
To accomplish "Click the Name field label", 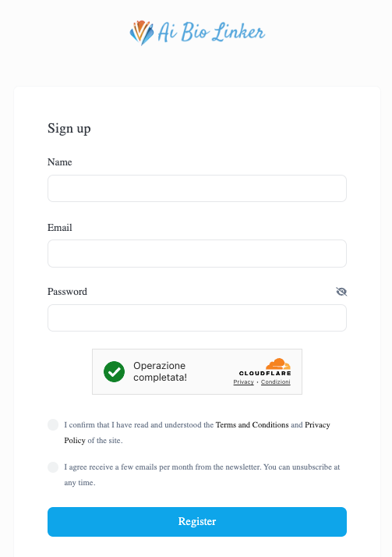I will (x=59, y=162).
